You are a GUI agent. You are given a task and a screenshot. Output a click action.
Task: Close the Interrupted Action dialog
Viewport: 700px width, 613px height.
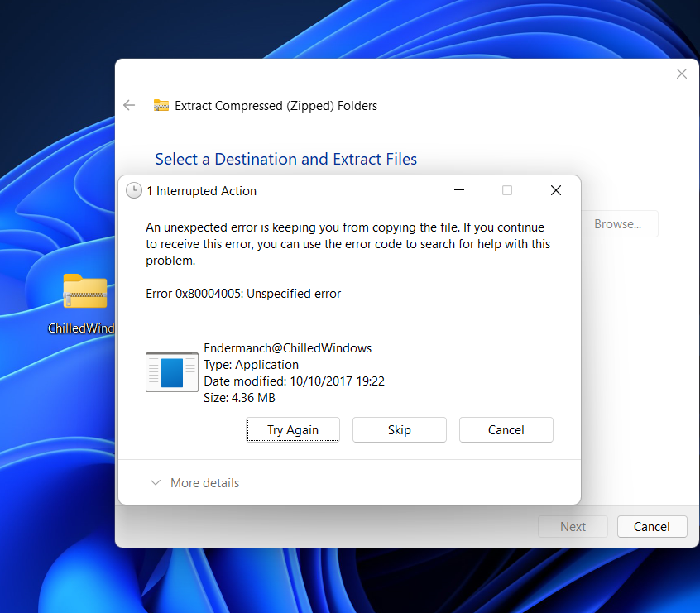click(555, 190)
